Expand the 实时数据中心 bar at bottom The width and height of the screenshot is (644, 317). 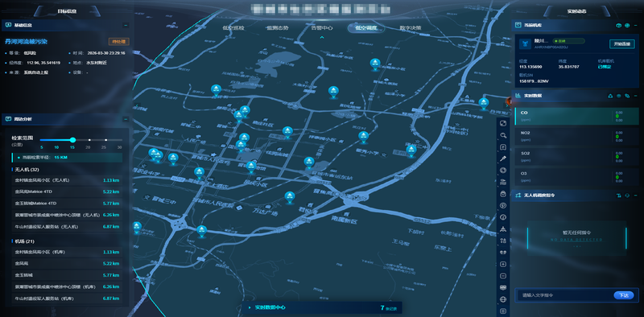(321, 307)
